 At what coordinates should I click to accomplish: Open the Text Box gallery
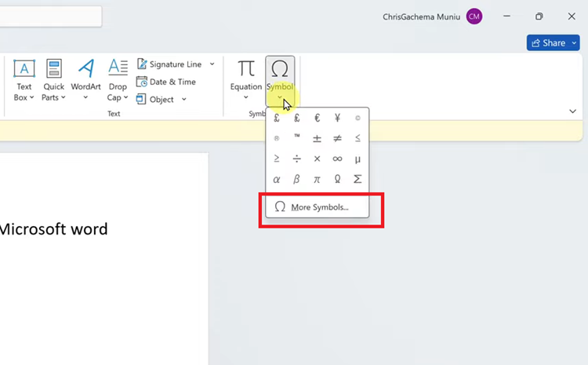point(24,80)
